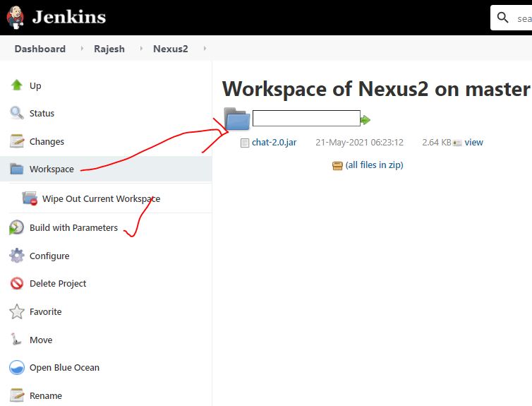This screenshot has height=406, width=532.
Task: Open Blue Ocean
Action: [64, 368]
